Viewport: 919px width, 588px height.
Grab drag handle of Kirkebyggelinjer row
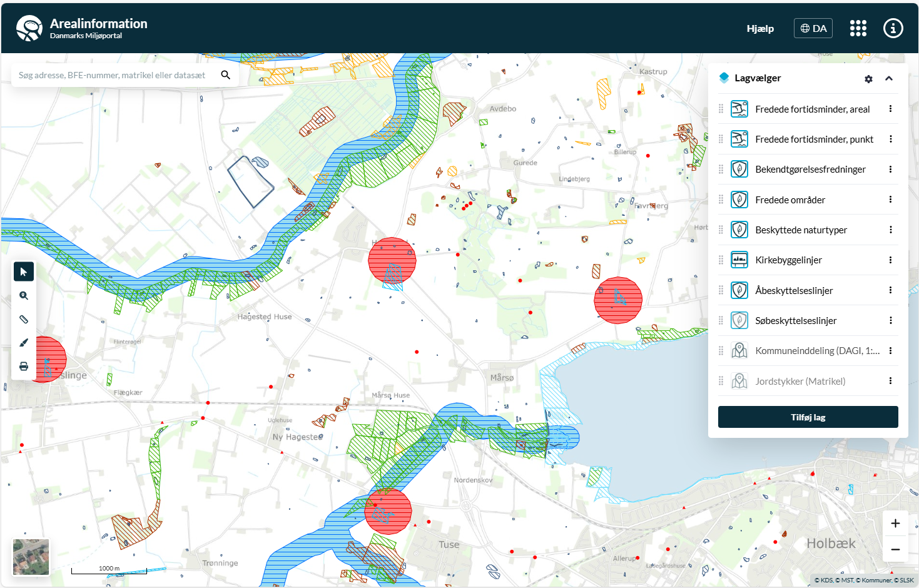pyautogui.click(x=721, y=260)
